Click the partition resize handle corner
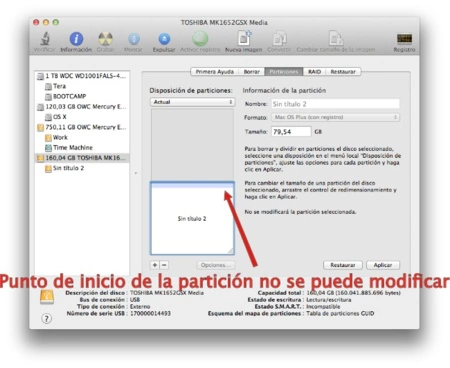 click(231, 251)
